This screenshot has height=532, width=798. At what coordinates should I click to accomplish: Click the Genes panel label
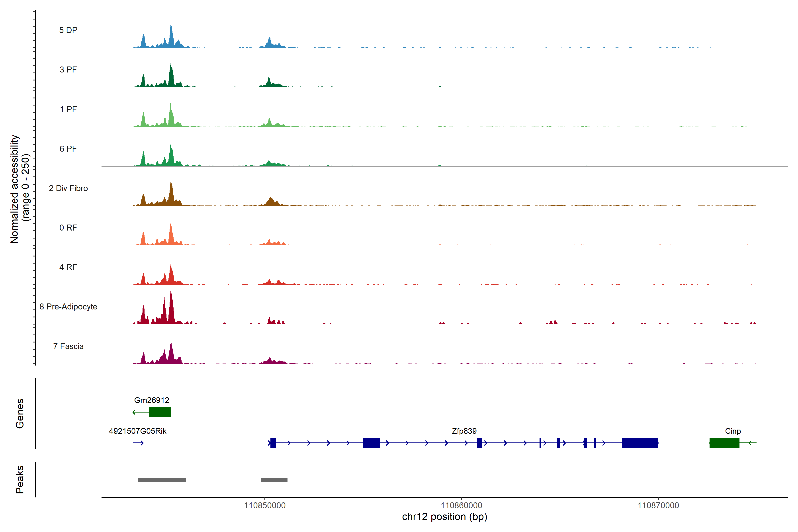pyautogui.click(x=20, y=414)
